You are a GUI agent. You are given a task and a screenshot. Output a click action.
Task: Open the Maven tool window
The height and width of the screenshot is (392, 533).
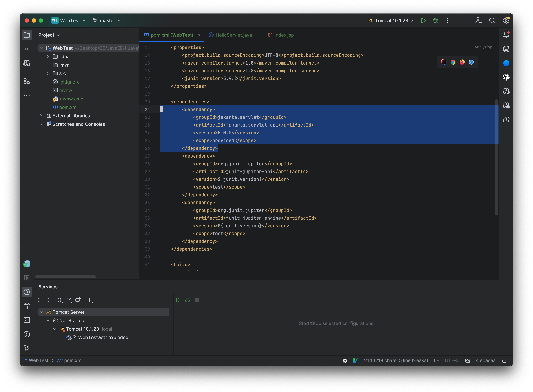pos(506,120)
